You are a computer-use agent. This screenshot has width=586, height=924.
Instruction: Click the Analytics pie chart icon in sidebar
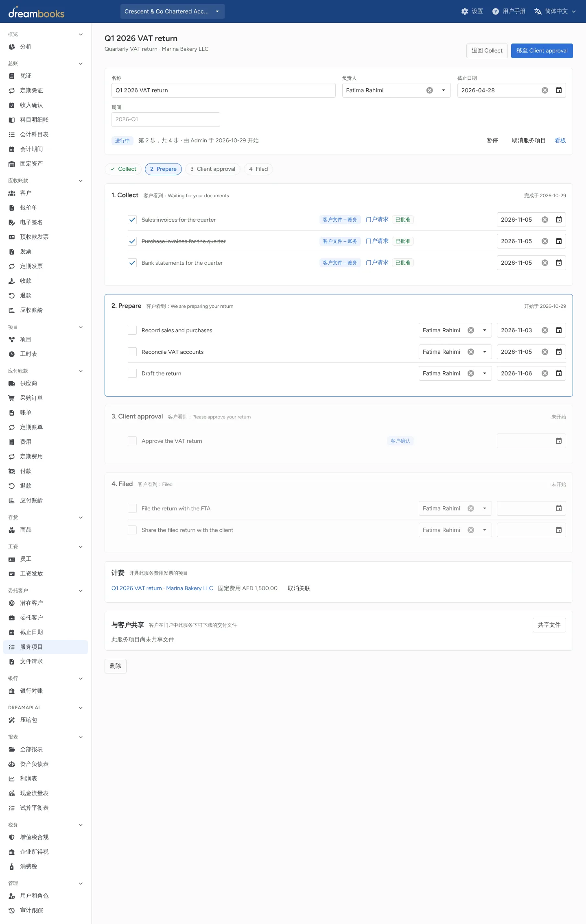coord(12,47)
